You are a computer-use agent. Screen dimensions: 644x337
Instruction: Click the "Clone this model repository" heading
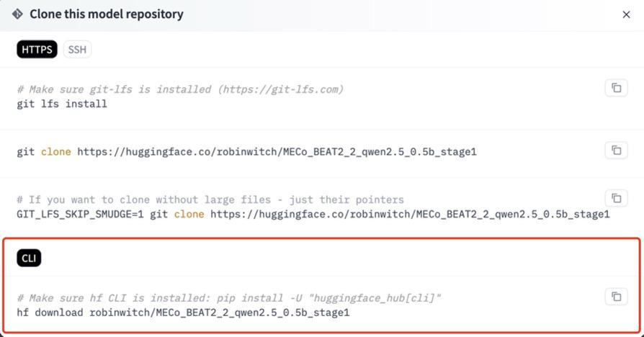point(107,14)
